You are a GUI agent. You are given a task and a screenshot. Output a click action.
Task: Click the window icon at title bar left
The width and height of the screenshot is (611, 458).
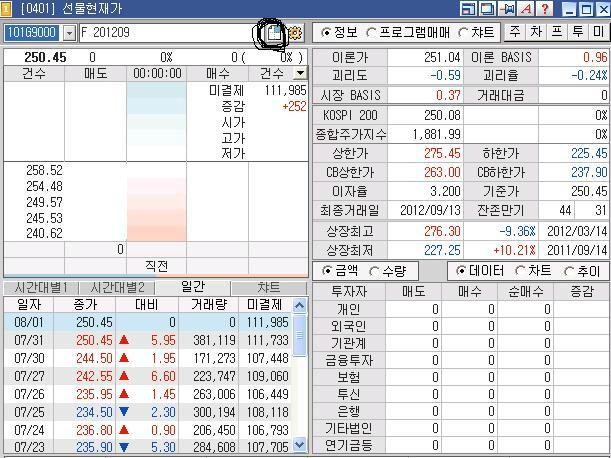[x=9, y=9]
